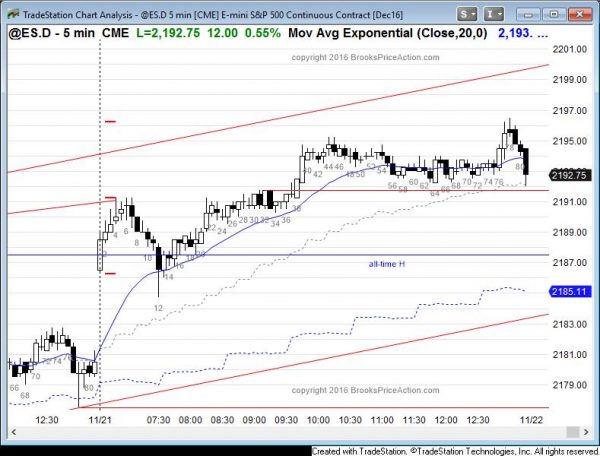Select the @ES.D - 5 min symbol label
This screenshot has width=600, height=456.
click(x=51, y=33)
